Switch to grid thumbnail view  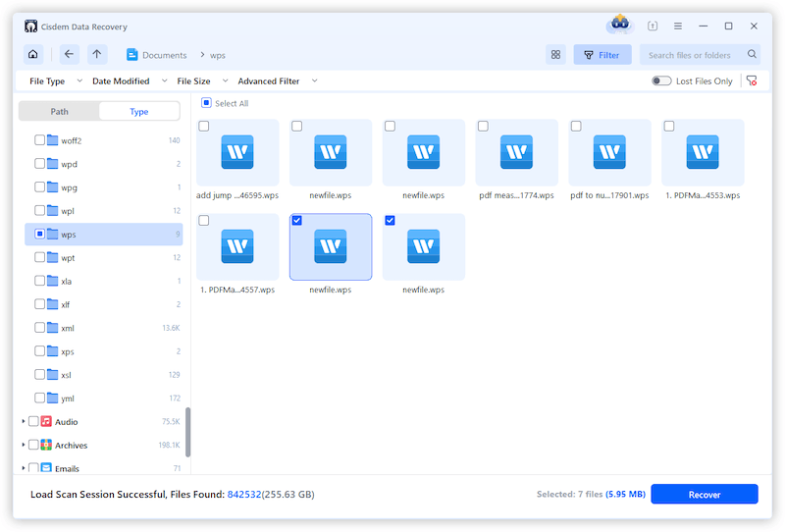click(x=555, y=55)
